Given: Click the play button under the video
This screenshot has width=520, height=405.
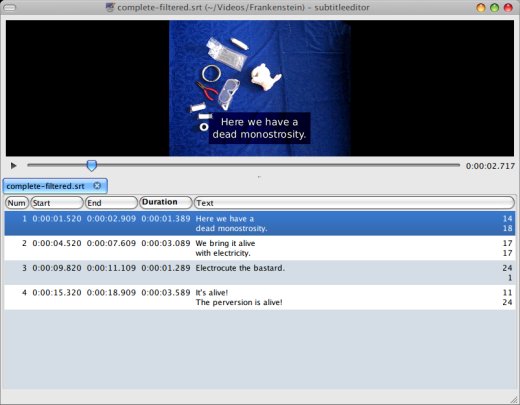Looking at the screenshot, I should pyautogui.click(x=13, y=166).
